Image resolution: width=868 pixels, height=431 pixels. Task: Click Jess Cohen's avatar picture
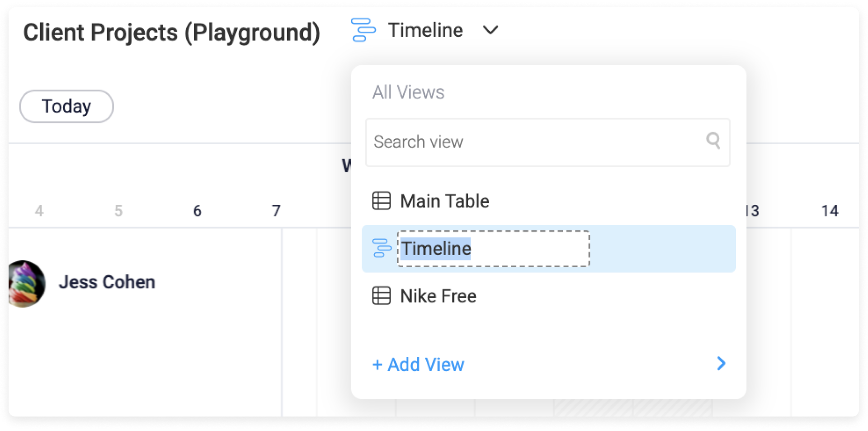click(27, 284)
